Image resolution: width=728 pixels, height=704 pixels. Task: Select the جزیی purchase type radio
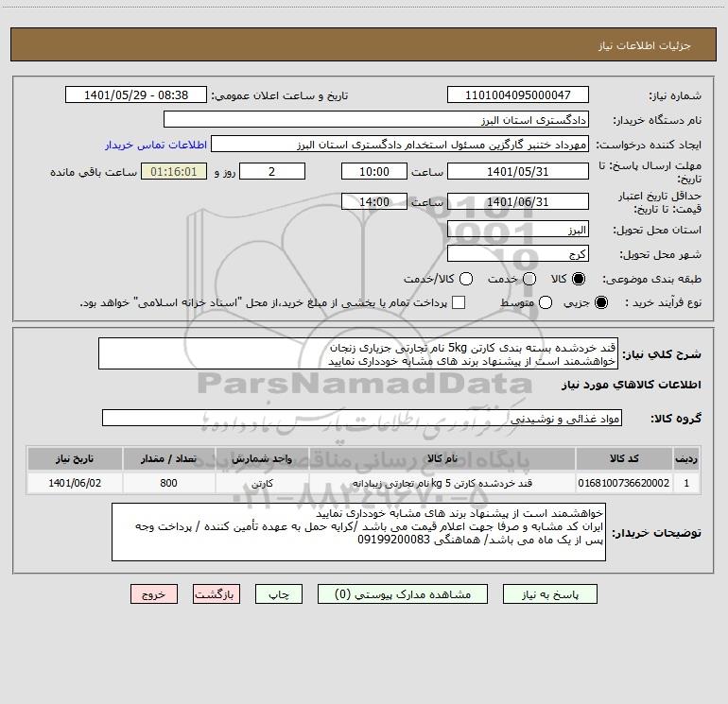click(601, 302)
